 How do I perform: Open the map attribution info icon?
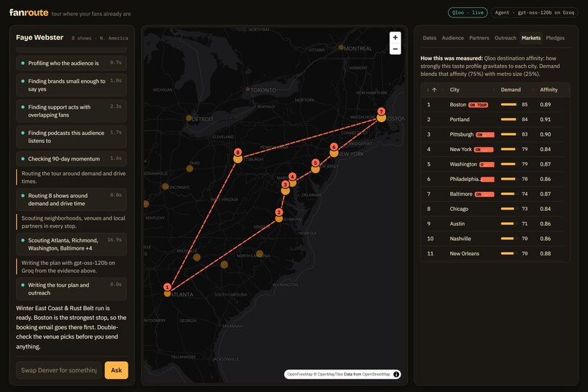pos(396,374)
